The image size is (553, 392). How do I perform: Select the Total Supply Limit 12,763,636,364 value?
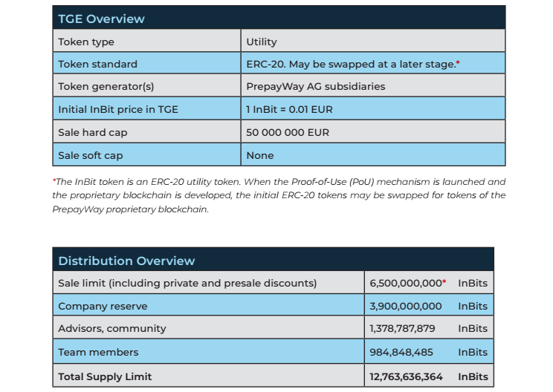click(x=406, y=376)
